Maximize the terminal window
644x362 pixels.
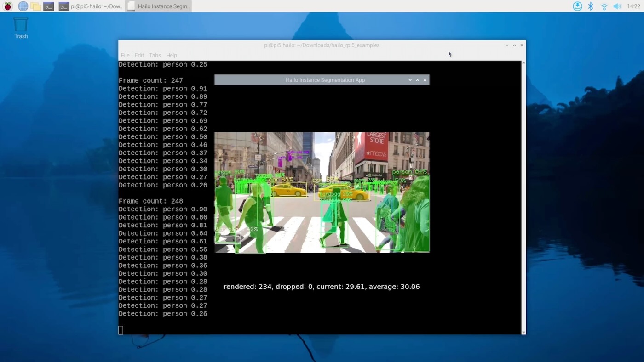coord(514,45)
